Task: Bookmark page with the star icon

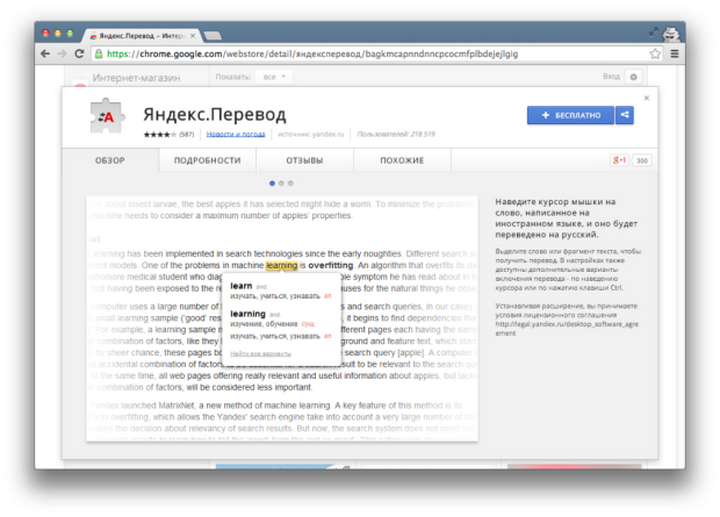Action: coord(655,54)
